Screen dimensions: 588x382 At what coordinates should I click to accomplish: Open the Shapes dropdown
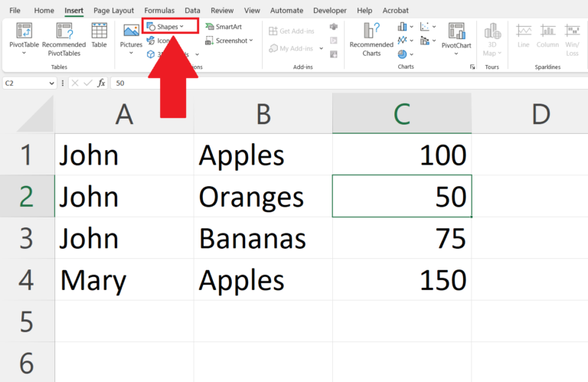pos(170,26)
